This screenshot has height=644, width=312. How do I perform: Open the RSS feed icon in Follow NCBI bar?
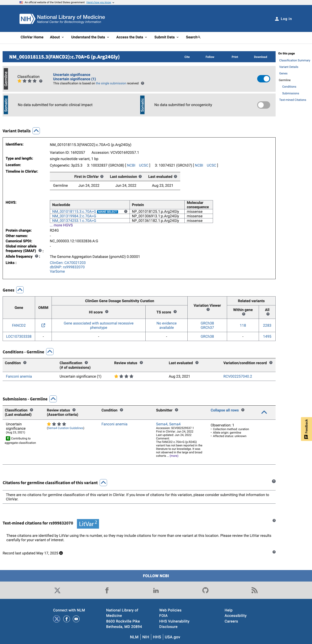254,590
